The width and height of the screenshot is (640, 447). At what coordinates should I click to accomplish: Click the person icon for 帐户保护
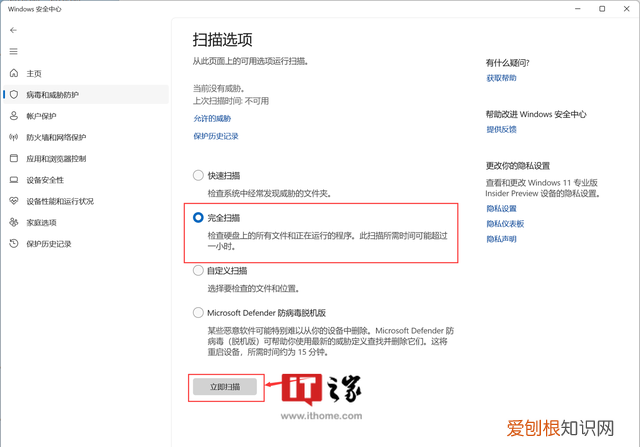point(14,116)
